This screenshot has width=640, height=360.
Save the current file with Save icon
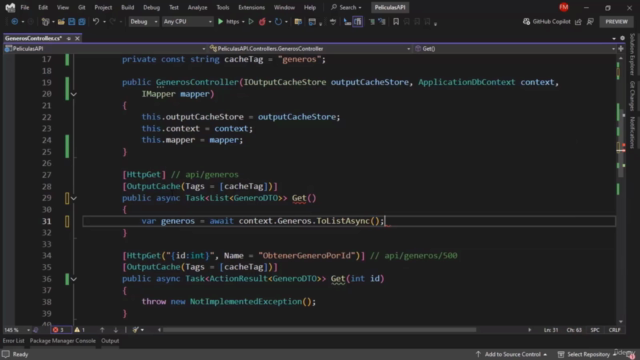(x=71, y=22)
